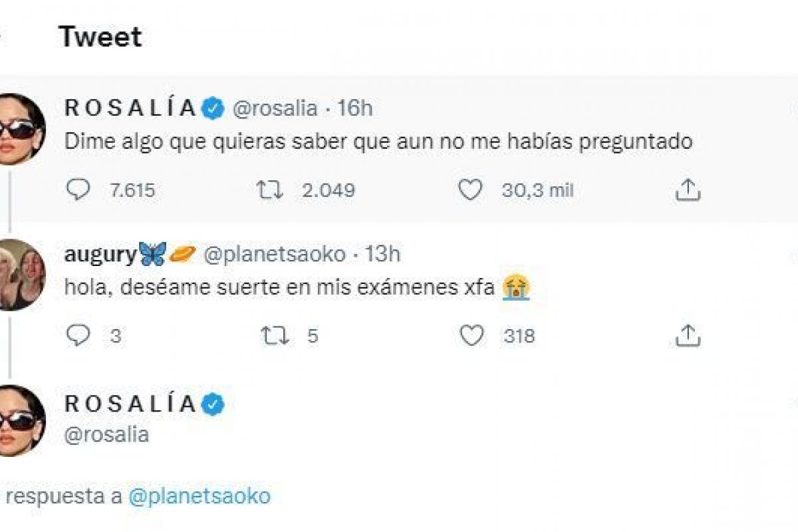This screenshot has height=532, width=798.
Task: Share Rosalía's original tweet
Action: click(x=688, y=191)
